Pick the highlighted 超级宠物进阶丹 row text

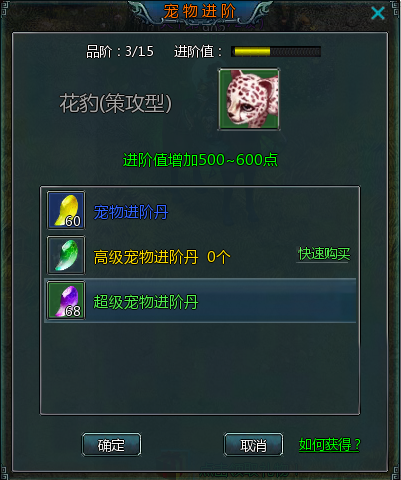pyautogui.click(x=146, y=302)
